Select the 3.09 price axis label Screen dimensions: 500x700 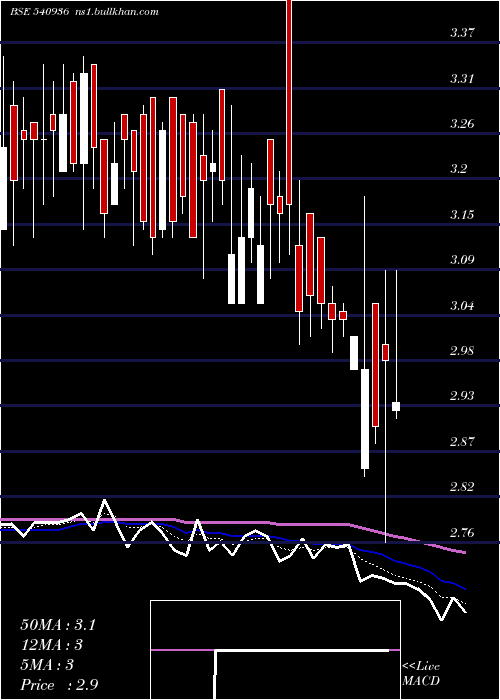[x=462, y=260]
